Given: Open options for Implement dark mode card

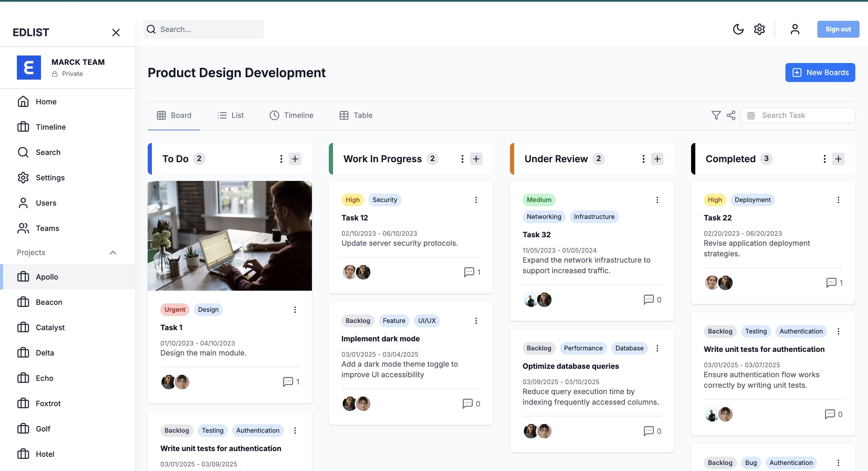Looking at the screenshot, I should (x=476, y=321).
